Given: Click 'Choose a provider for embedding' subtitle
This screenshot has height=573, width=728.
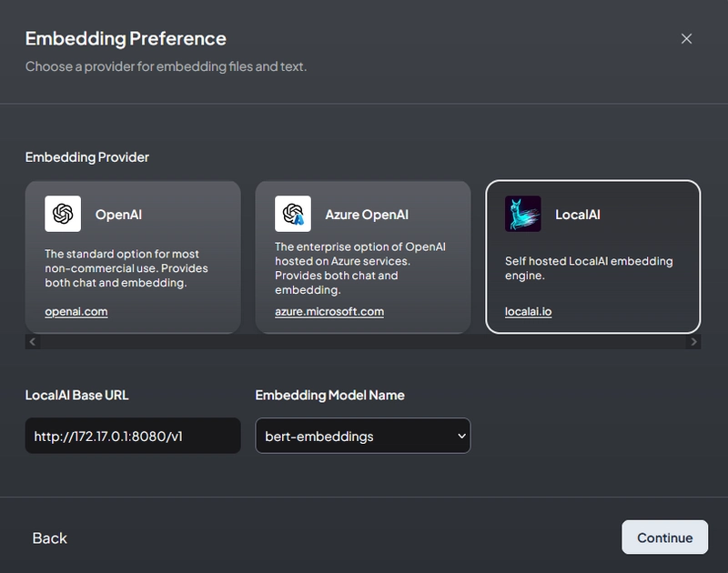Looking at the screenshot, I should pos(166,66).
